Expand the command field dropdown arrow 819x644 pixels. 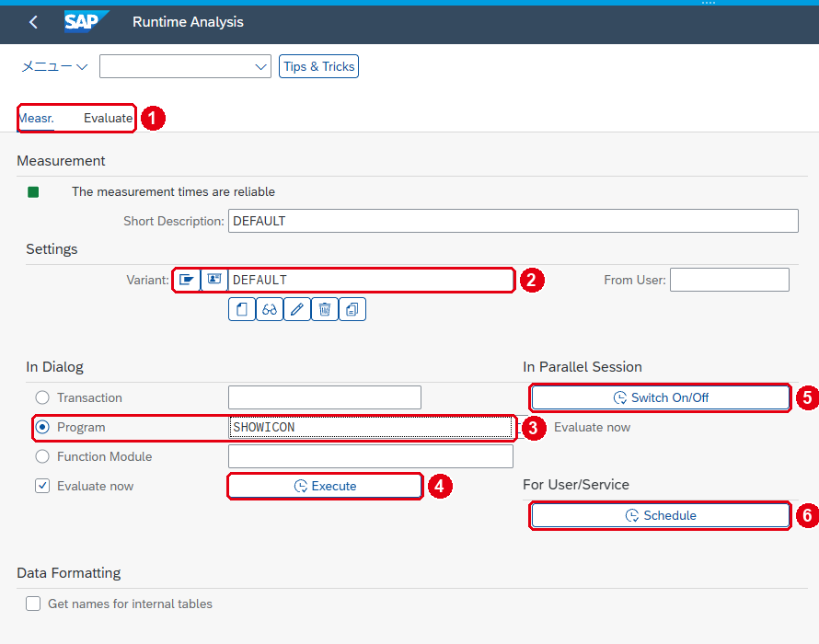(x=260, y=67)
